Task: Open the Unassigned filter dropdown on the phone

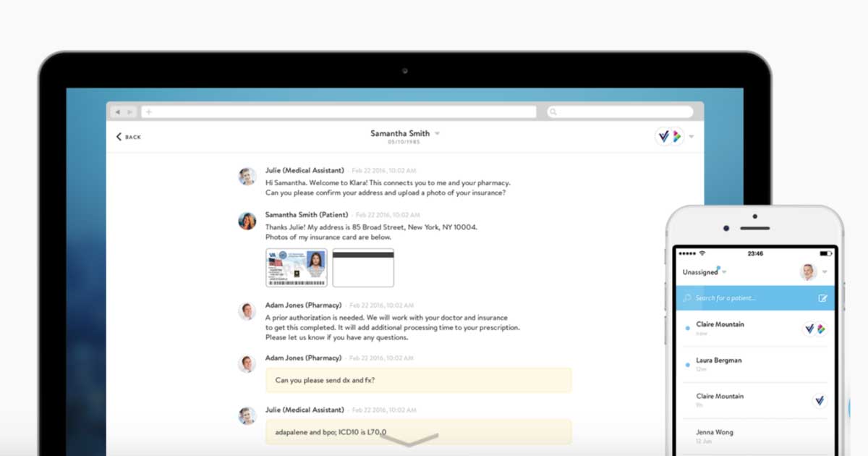Action: tap(724, 272)
